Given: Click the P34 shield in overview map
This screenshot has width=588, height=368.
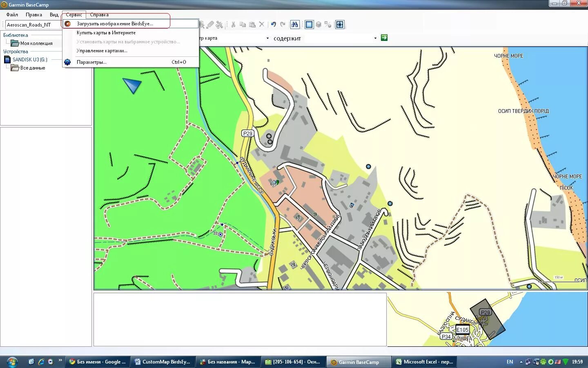Looking at the screenshot, I should [x=446, y=337].
